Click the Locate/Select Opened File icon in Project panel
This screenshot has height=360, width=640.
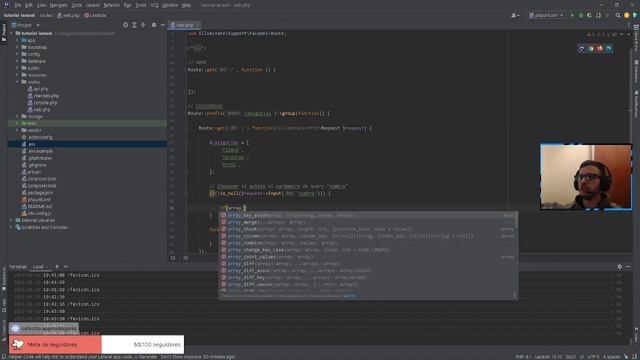pos(125,25)
